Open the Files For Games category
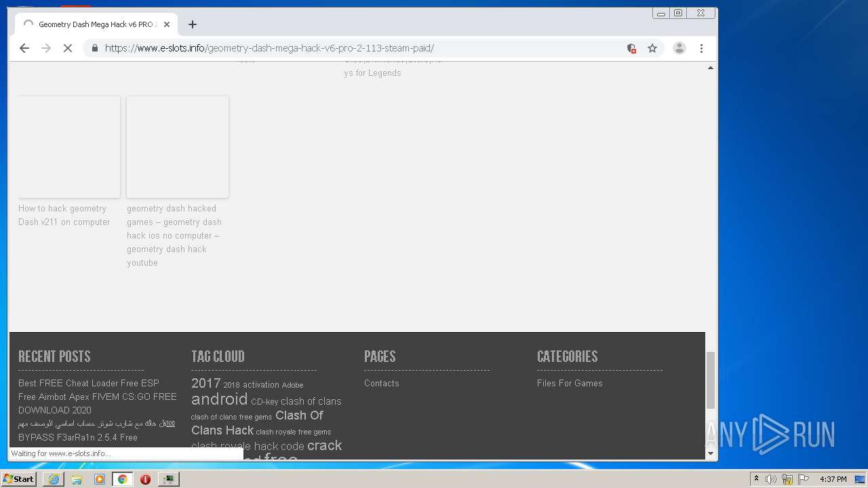868x488 pixels. [570, 384]
